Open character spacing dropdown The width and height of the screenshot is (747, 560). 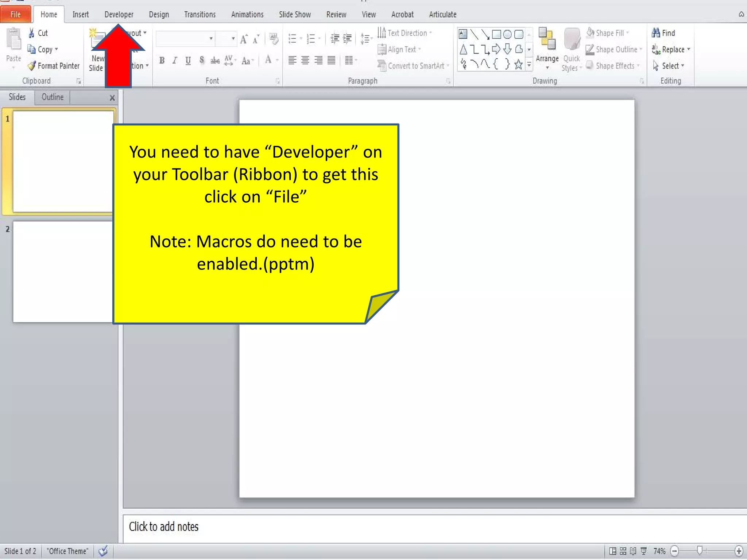click(x=231, y=61)
